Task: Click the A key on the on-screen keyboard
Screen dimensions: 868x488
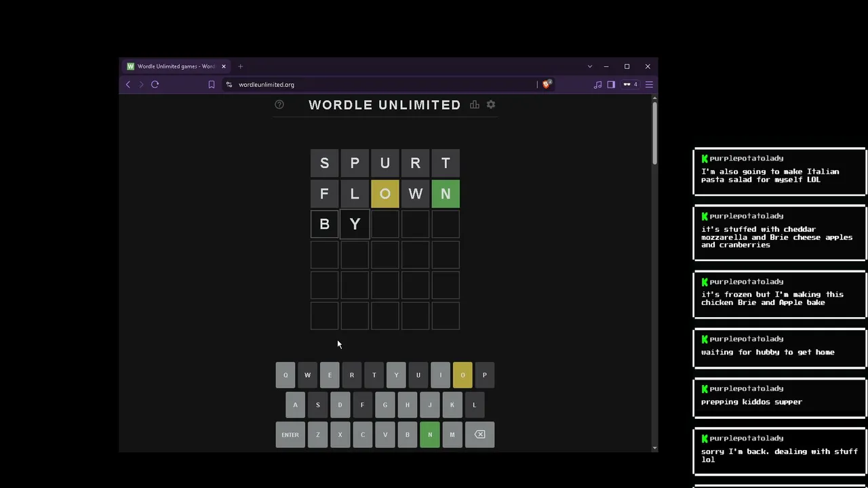Action: tap(295, 405)
